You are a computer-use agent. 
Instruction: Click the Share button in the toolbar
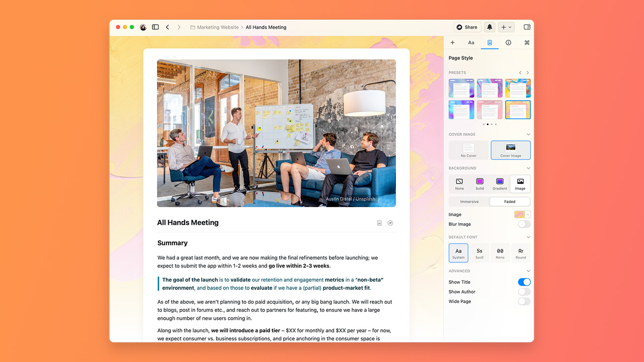[x=467, y=27]
